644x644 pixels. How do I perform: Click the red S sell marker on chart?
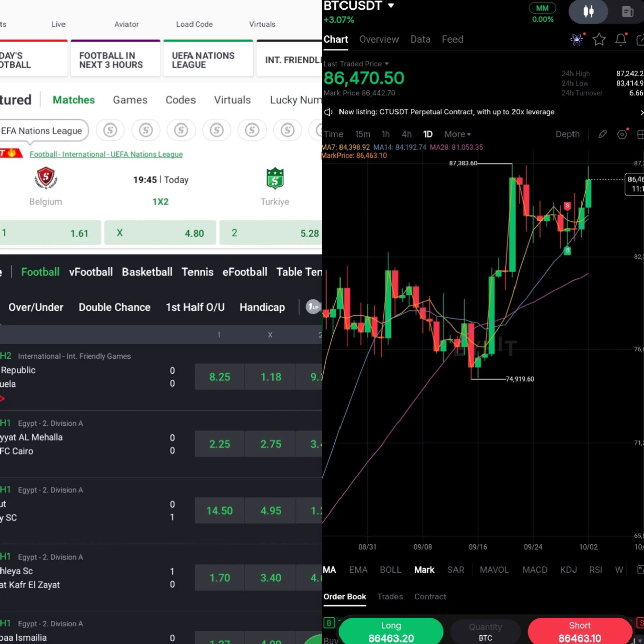(x=567, y=206)
